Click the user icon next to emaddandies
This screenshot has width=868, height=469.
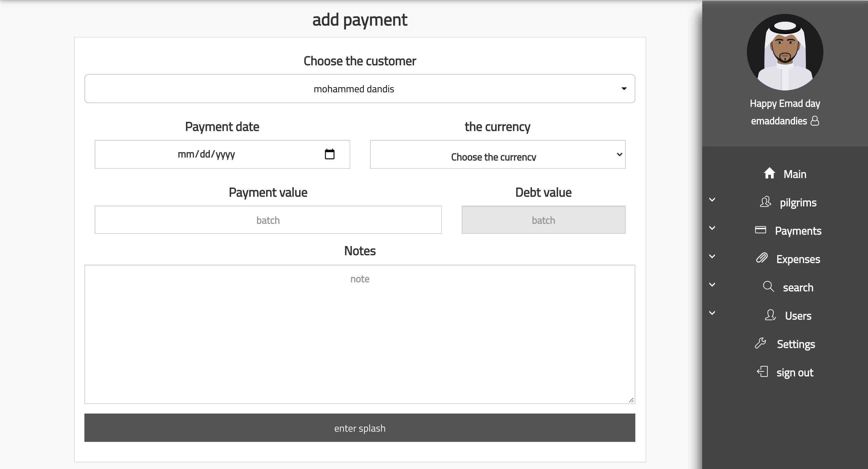pos(815,121)
